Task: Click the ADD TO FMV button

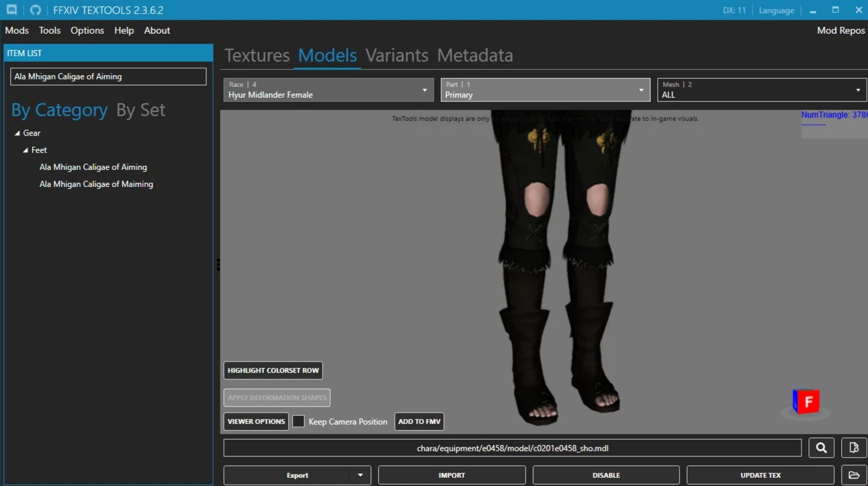Action: (x=419, y=421)
